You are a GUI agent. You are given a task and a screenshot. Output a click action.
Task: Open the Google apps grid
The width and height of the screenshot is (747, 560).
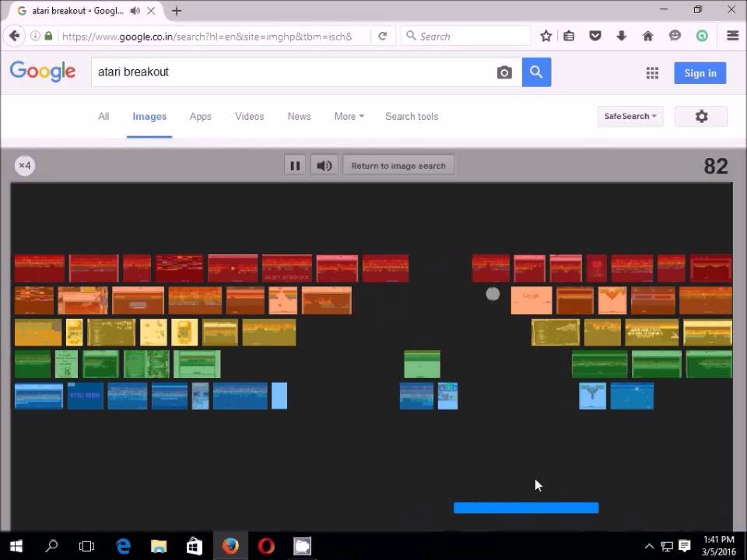[x=652, y=73]
